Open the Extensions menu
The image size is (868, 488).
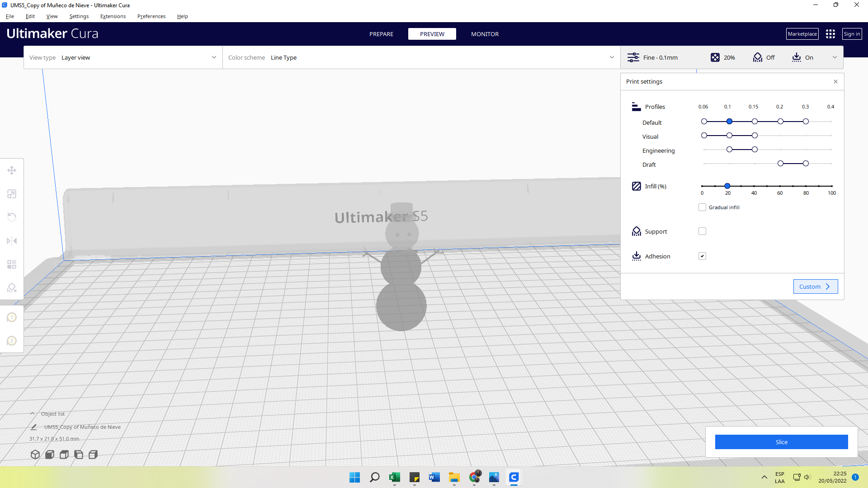(x=113, y=16)
